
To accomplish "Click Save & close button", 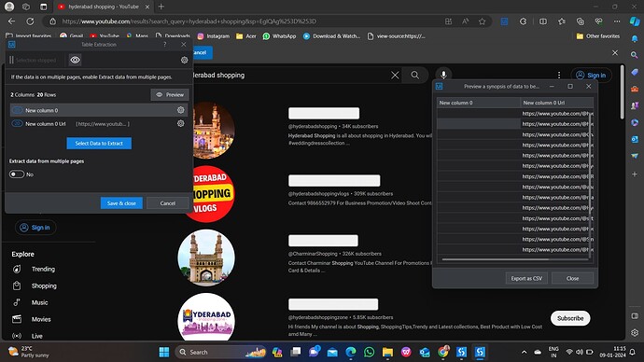I will [x=121, y=203].
